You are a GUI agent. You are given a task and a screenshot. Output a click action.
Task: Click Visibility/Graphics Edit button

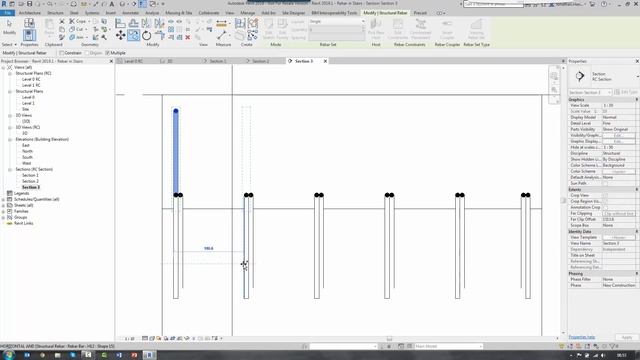point(619,136)
